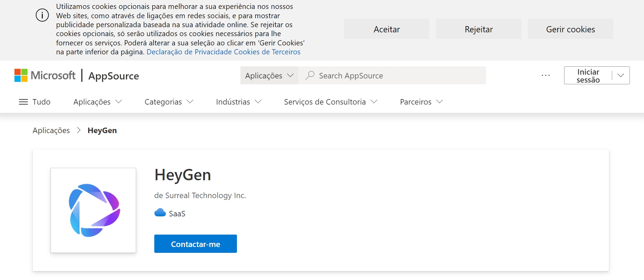Expand the Aplicações navigation menu
This screenshot has height=280, width=644.
click(98, 102)
